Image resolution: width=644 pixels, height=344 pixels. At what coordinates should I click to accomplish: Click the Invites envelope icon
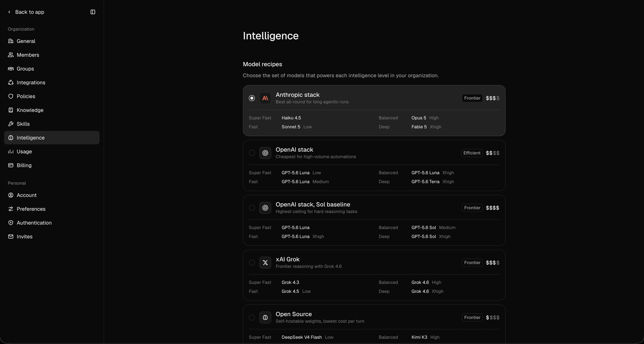pyautogui.click(x=11, y=237)
